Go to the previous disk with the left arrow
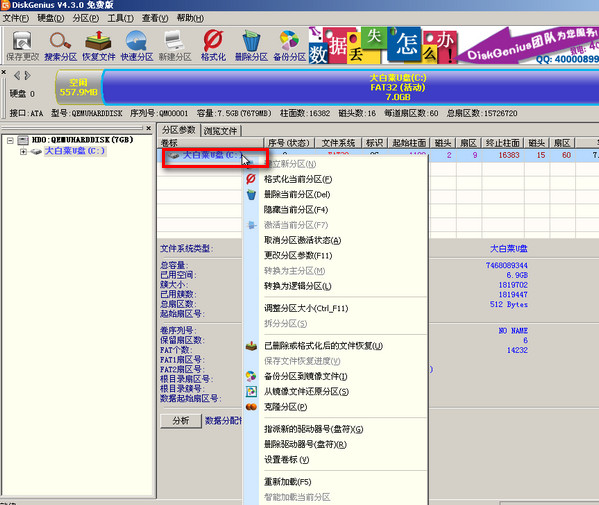 tap(17, 76)
